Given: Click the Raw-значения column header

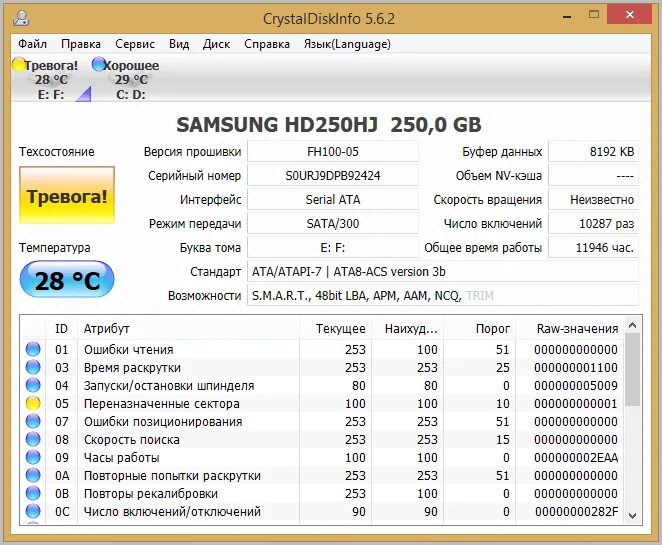Looking at the screenshot, I should (570, 328).
